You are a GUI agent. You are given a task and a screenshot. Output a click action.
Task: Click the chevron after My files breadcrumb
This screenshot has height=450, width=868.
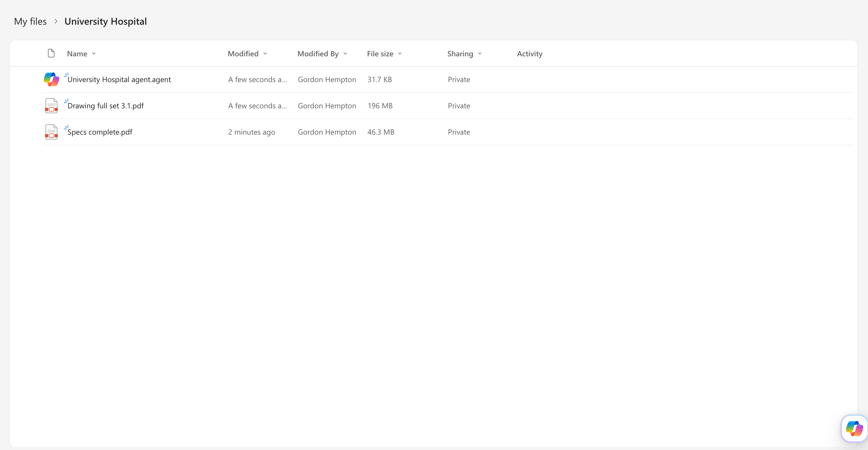click(x=56, y=21)
